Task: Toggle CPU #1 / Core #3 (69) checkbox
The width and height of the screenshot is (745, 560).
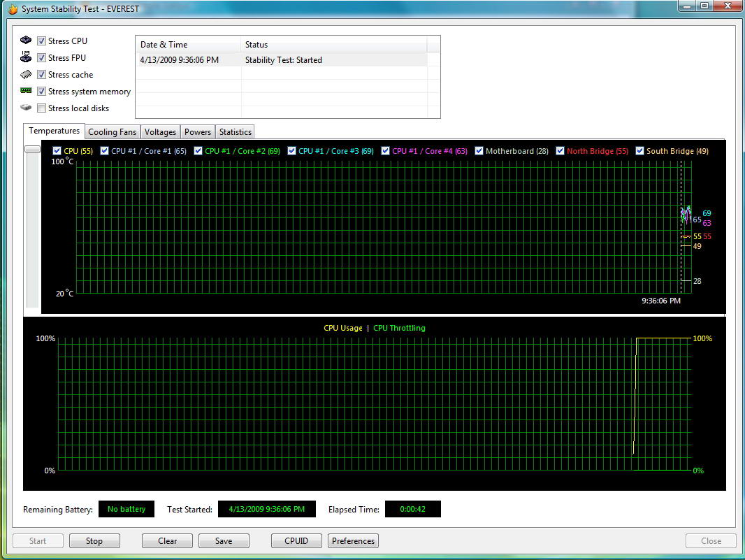Action: (x=291, y=151)
